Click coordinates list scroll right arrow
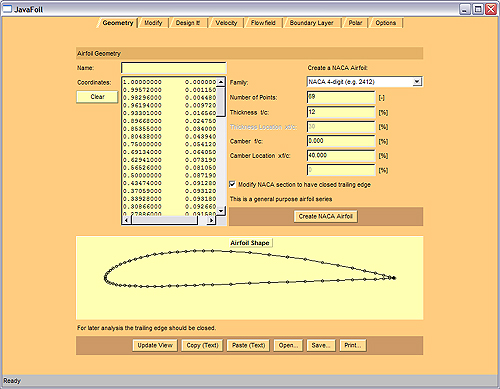The height and width of the screenshot is (389, 500). tap(211, 220)
